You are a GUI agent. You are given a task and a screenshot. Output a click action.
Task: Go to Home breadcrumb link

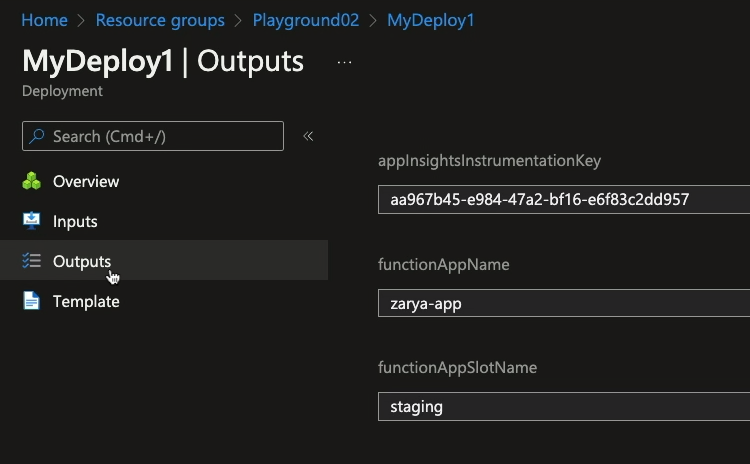(x=44, y=20)
